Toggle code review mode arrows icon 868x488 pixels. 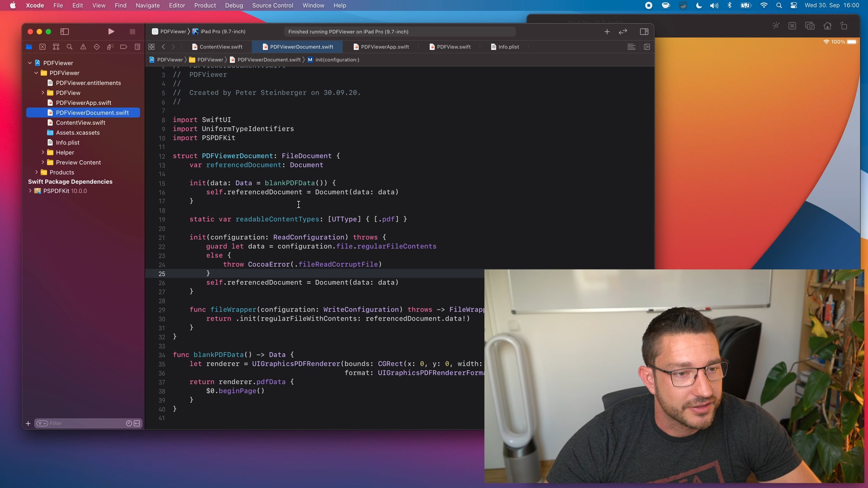click(x=623, y=32)
